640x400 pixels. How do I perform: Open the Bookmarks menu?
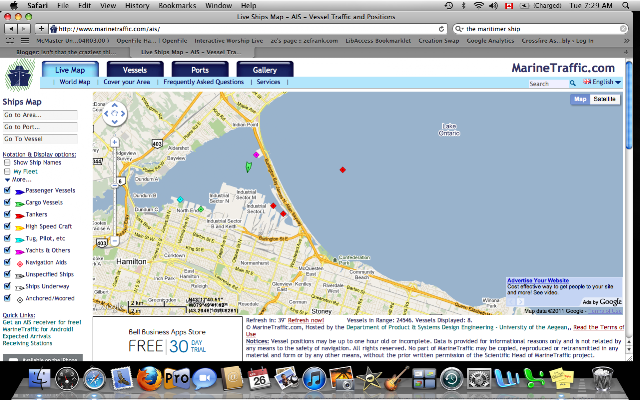pyautogui.click(x=177, y=5)
